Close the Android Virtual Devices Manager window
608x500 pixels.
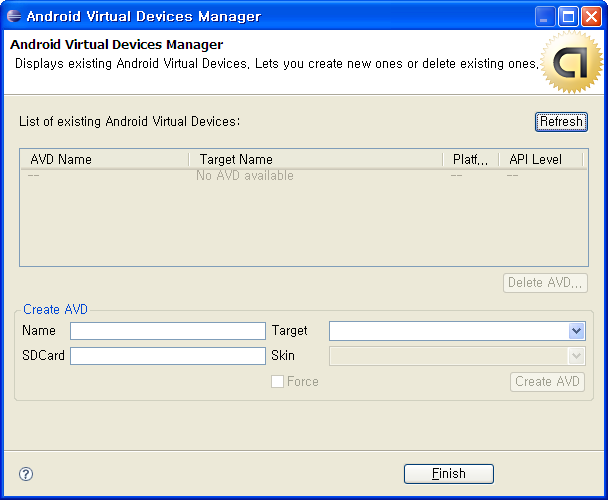591,17
